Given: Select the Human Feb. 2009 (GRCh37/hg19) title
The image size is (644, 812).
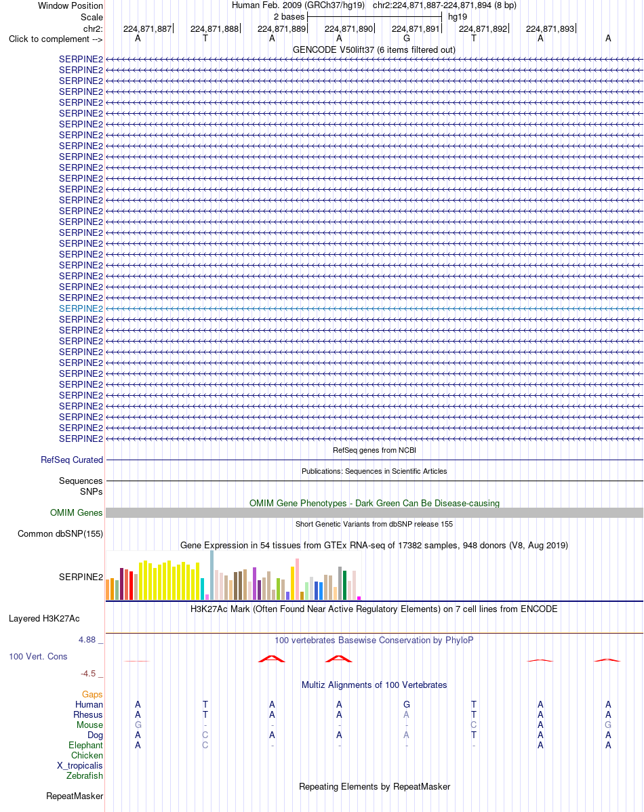Looking at the screenshot, I should point(298,5).
